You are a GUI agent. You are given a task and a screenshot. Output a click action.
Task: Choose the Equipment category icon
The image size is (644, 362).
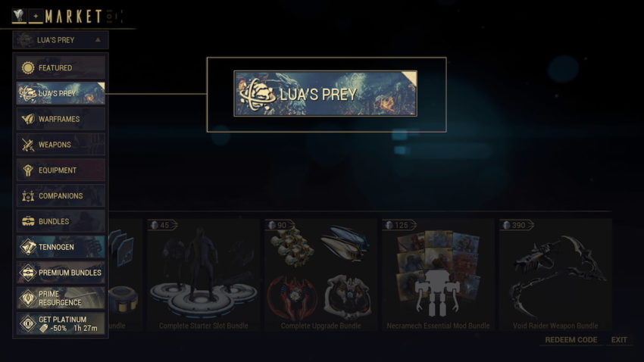tap(28, 170)
